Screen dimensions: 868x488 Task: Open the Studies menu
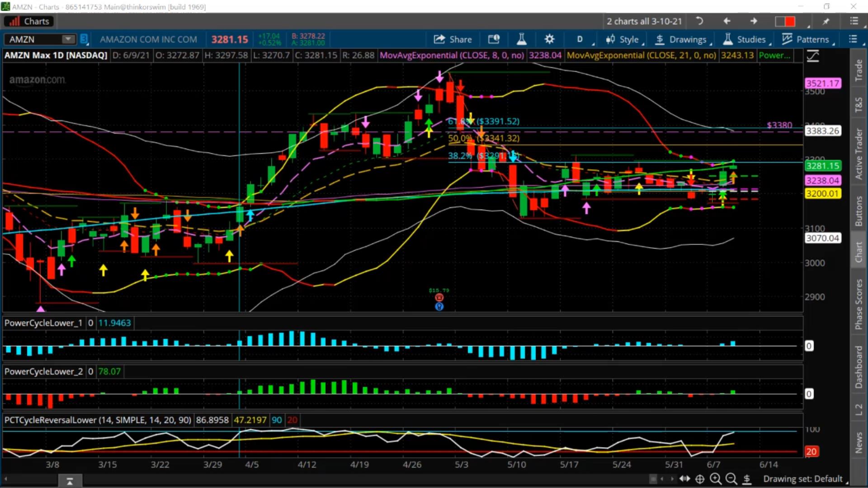pos(746,39)
